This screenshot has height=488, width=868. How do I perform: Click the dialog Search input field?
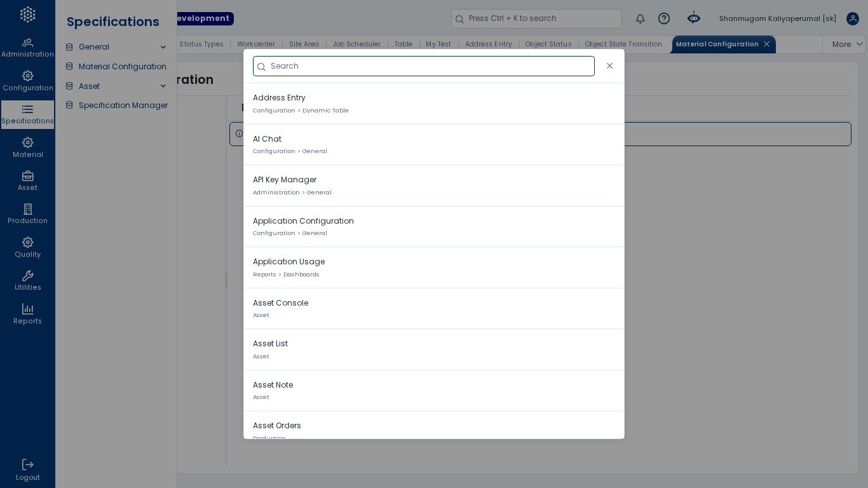pos(424,66)
